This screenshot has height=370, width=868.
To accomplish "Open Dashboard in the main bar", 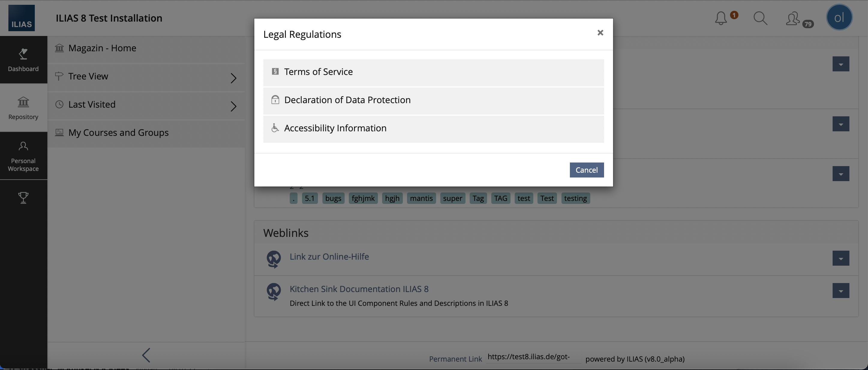I will 23,60.
